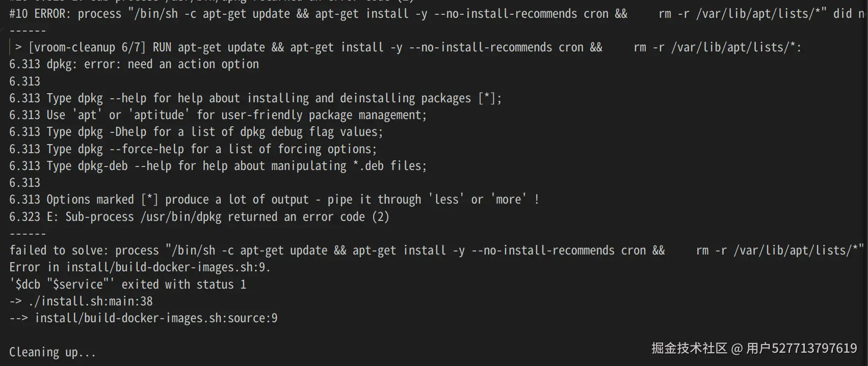The width and height of the screenshot is (868, 366).
Task: Click the "vroom-cleanup 6/7" build step text
Action: click(89, 47)
